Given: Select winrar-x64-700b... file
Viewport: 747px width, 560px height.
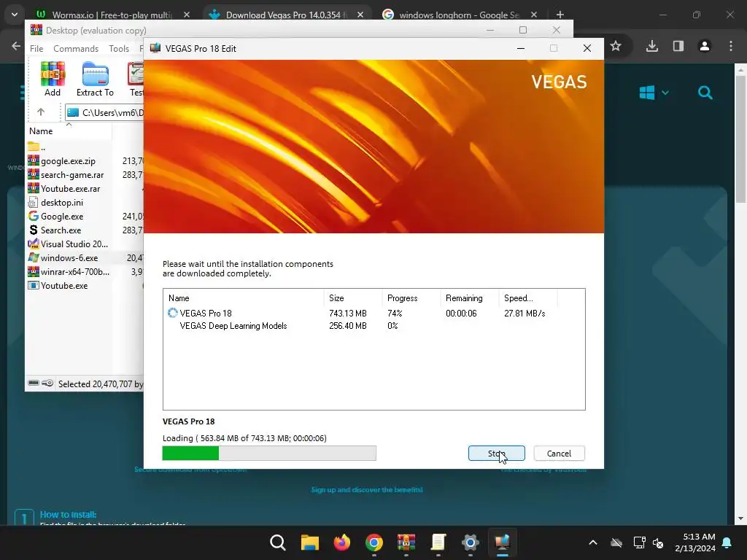Looking at the screenshot, I should [x=69, y=271].
